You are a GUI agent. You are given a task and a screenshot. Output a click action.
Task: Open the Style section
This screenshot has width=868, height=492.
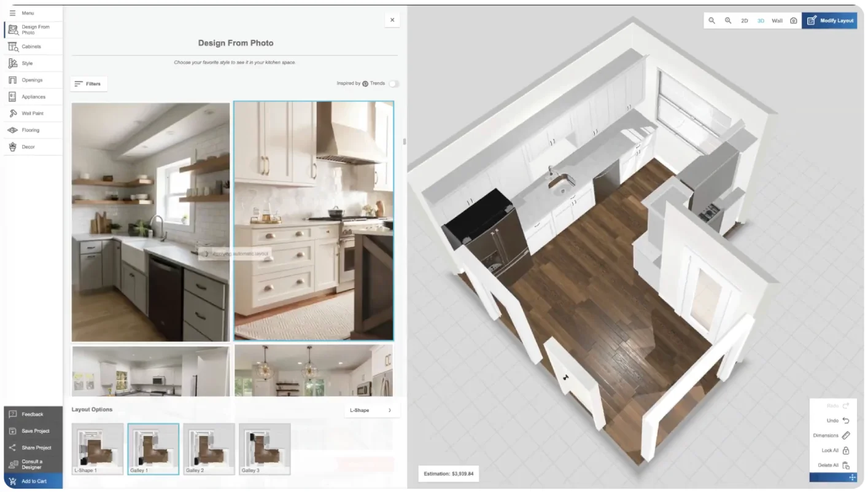(33, 63)
